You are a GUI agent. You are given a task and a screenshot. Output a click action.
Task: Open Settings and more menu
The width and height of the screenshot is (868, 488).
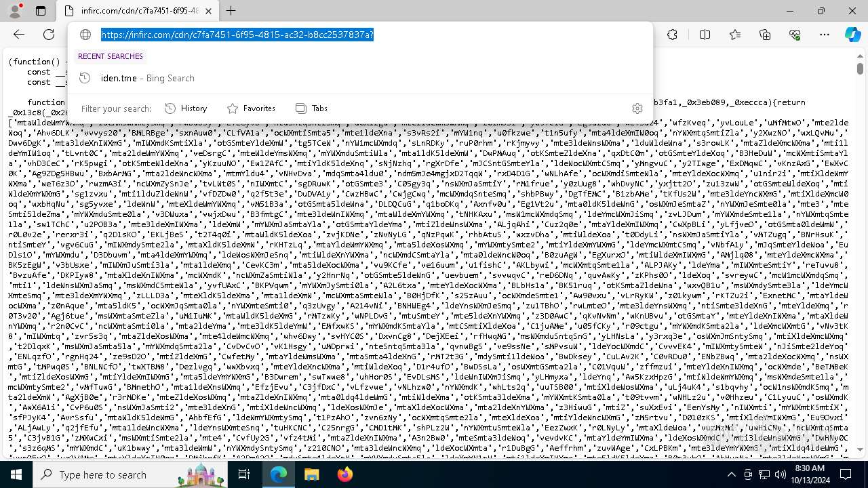pos(825,35)
